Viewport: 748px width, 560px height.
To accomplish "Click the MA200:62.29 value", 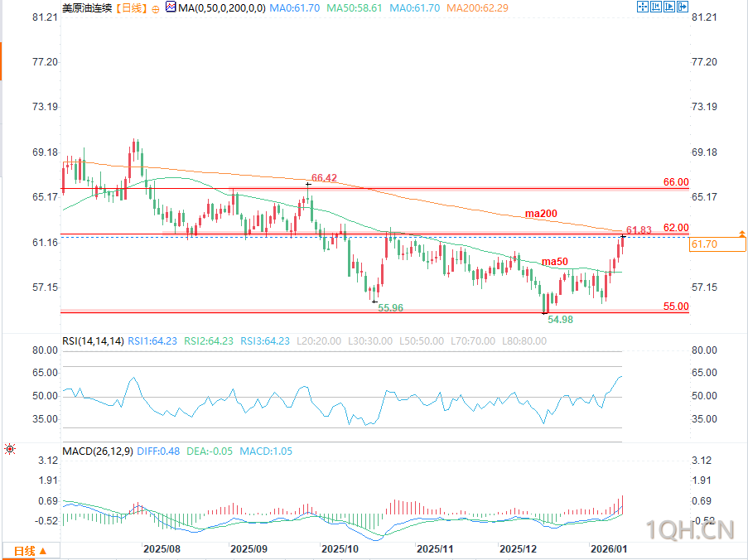I will click(477, 7).
